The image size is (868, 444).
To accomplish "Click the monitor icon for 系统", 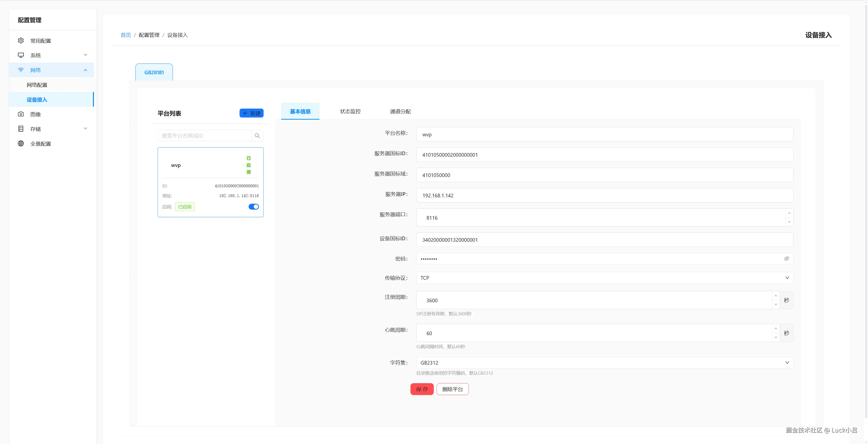I will click(21, 55).
